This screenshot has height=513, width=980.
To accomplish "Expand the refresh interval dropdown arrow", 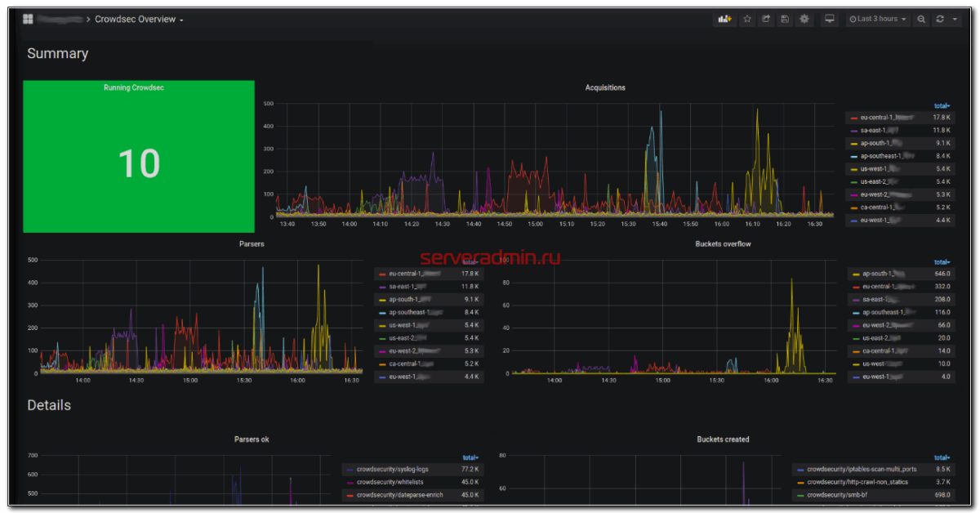I will [955, 19].
